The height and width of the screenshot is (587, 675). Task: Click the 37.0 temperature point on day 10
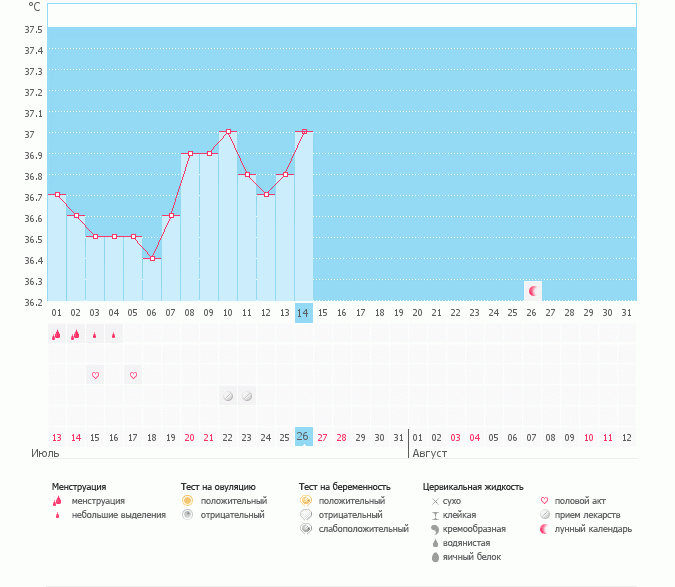tap(228, 132)
